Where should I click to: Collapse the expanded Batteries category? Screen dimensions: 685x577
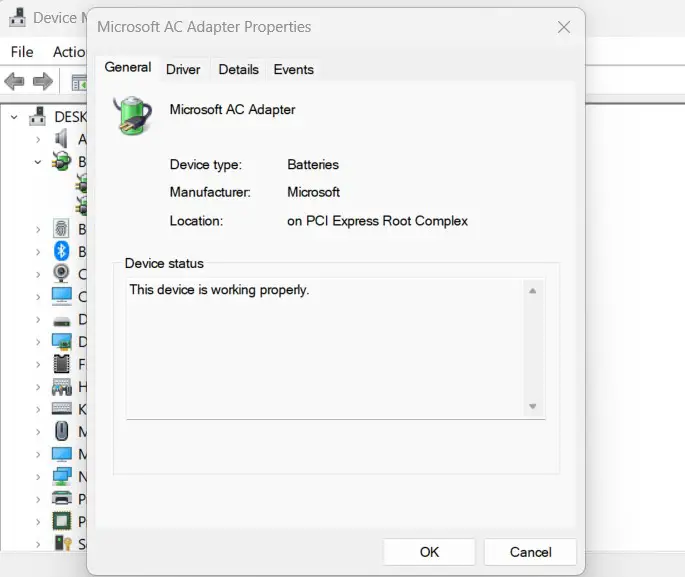click(x=37, y=161)
